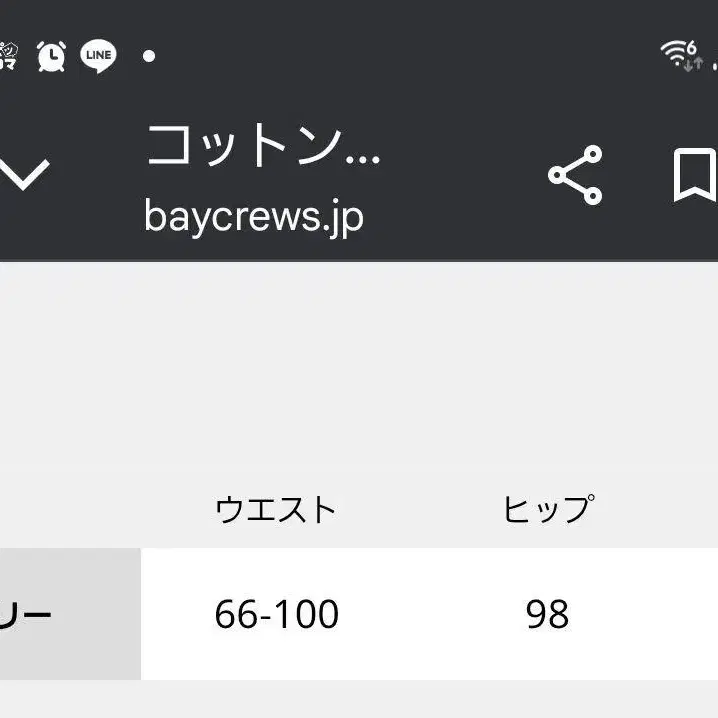Collapse the tab with the down chevron
Image resolution: width=718 pixels, height=718 pixels.
24,175
